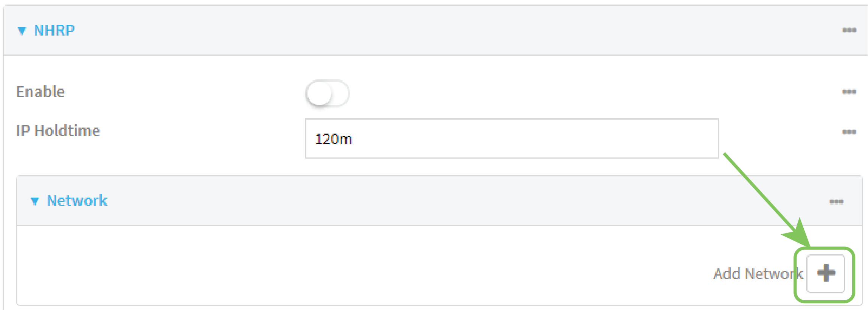Click the disclosure triangle beside Network

[x=35, y=201]
